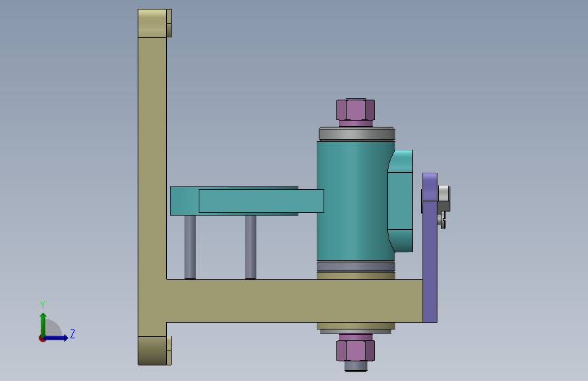Click the Z axis label
The height and width of the screenshot is (381, 588).
pos(73,334)
